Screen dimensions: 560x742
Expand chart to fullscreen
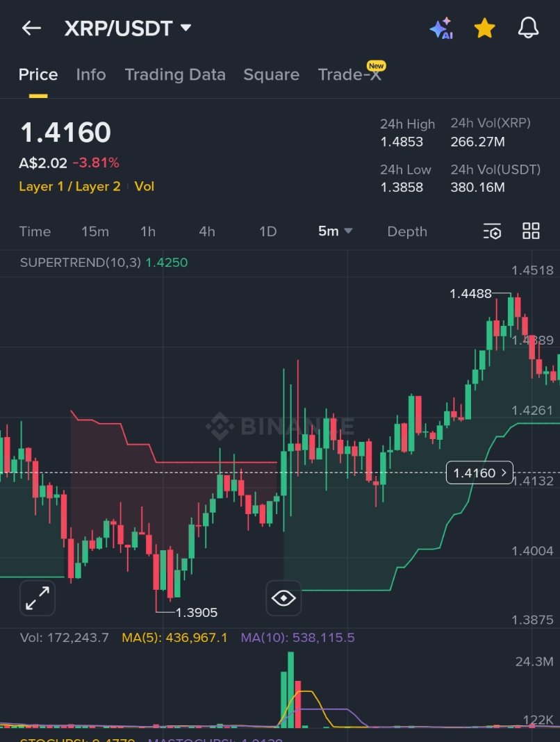[38, 598]
